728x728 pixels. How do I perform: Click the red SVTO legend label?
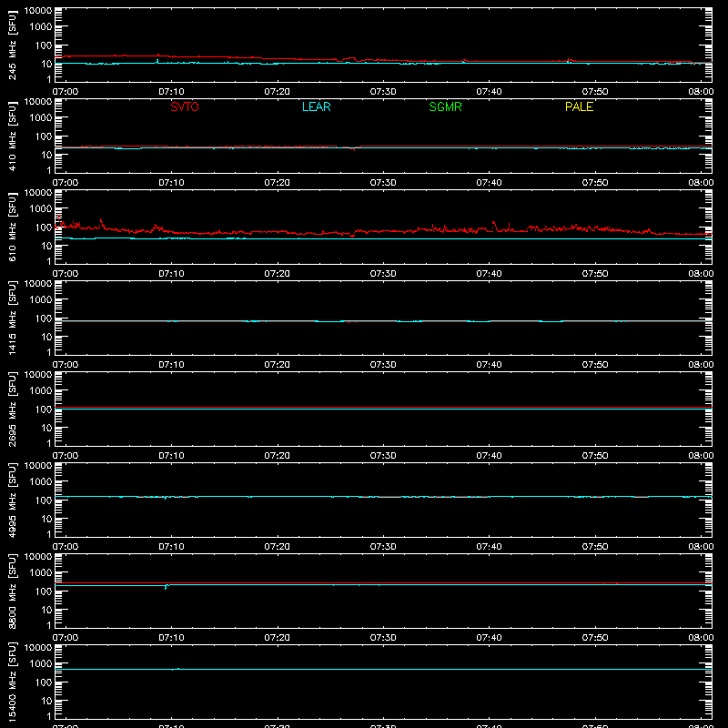185,106
